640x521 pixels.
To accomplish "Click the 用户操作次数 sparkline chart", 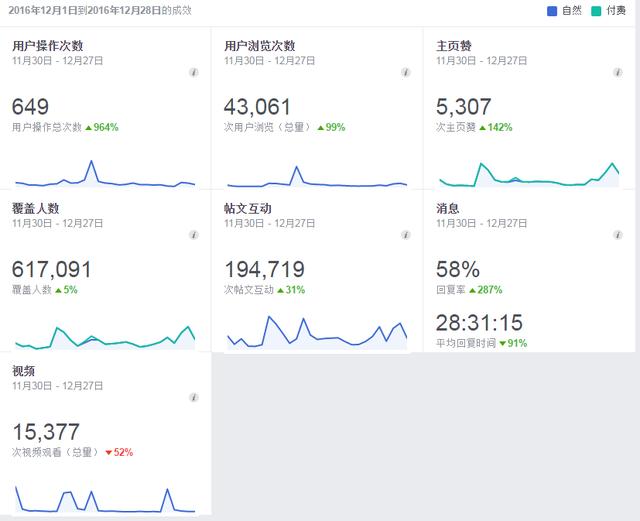I will click(x=105, y=174).
